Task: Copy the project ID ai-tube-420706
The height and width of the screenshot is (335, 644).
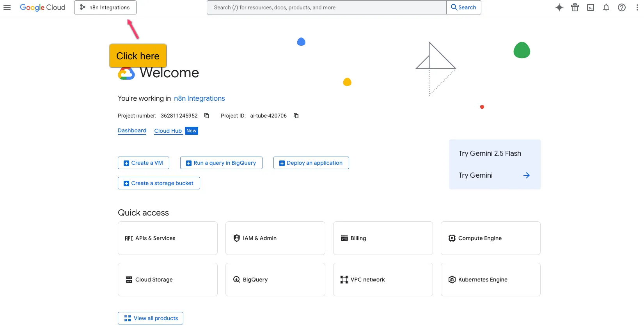Action: coord(296,116)
